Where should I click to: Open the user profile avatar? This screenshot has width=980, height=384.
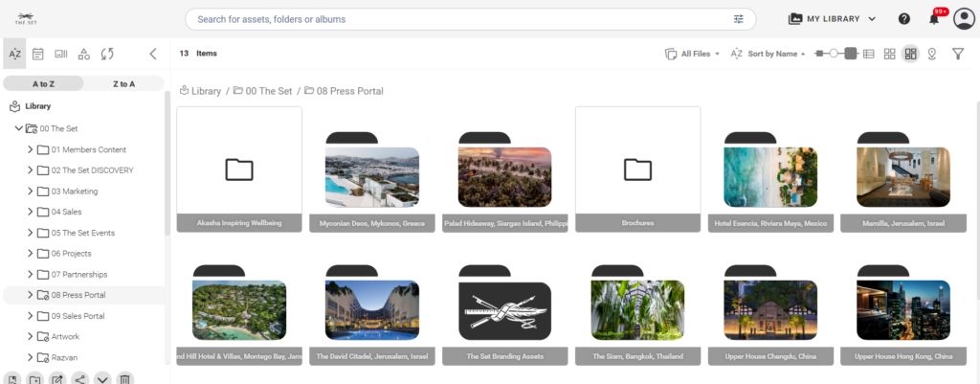tap(963, 19)
